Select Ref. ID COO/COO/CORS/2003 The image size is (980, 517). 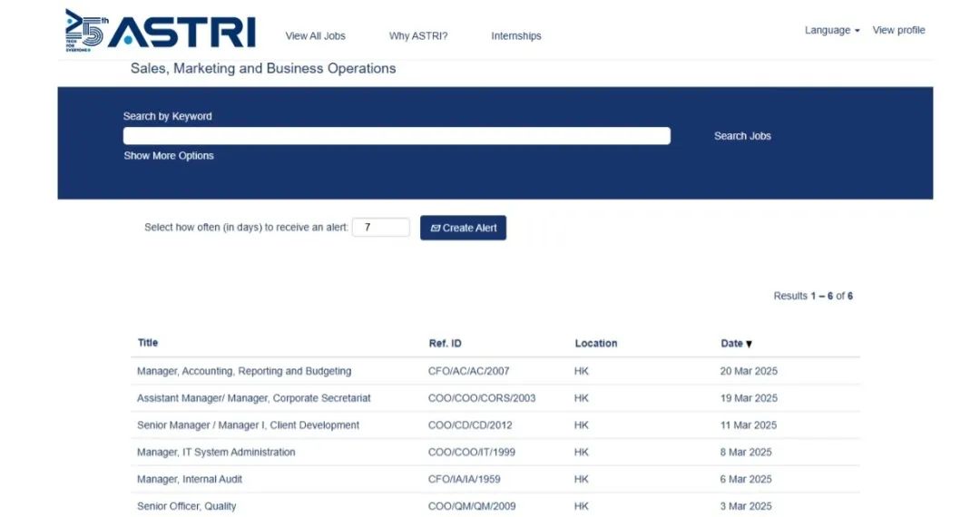482,398
